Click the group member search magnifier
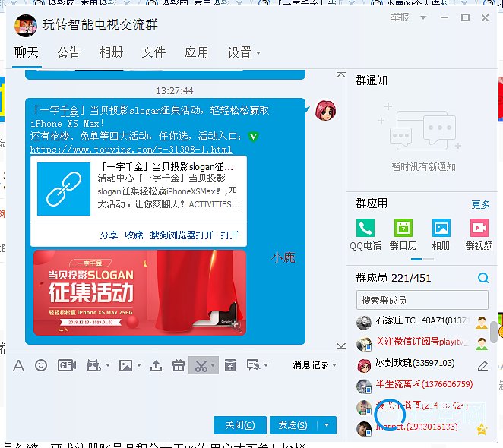503x448 pixels. click(x=482, y=278)
